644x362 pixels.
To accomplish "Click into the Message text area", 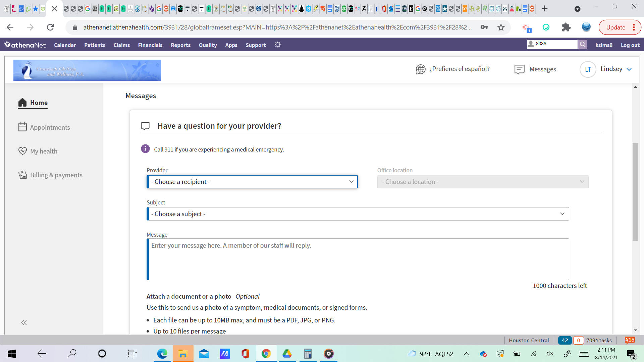I will pos(358,259).
